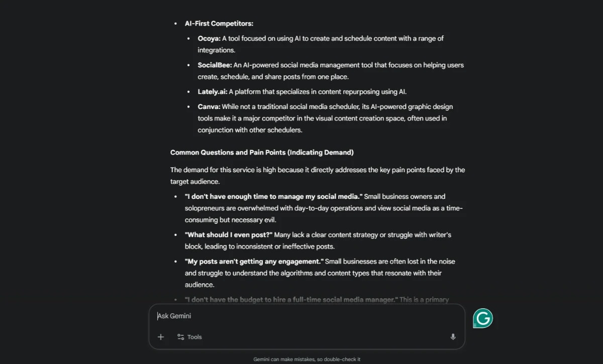
Task: Click the 'Gemini can make mistakes' disclaimer
Action: click(x=306, y=359)
